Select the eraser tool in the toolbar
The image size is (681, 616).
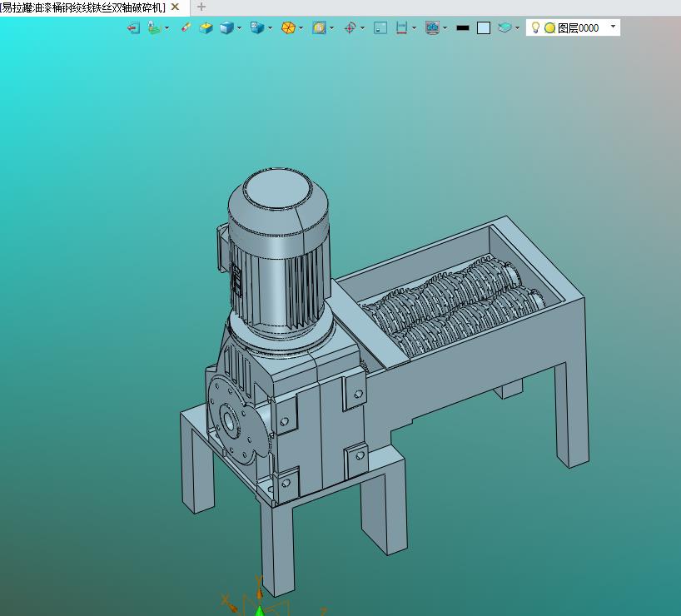click(186, 27)
